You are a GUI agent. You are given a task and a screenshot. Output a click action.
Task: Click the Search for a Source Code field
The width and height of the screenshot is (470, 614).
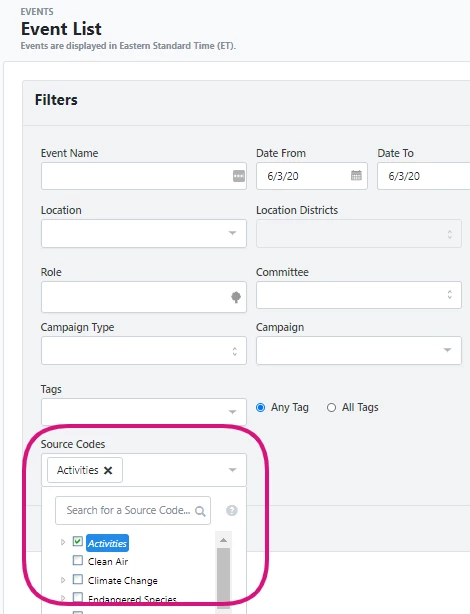(x=133, y=510)
